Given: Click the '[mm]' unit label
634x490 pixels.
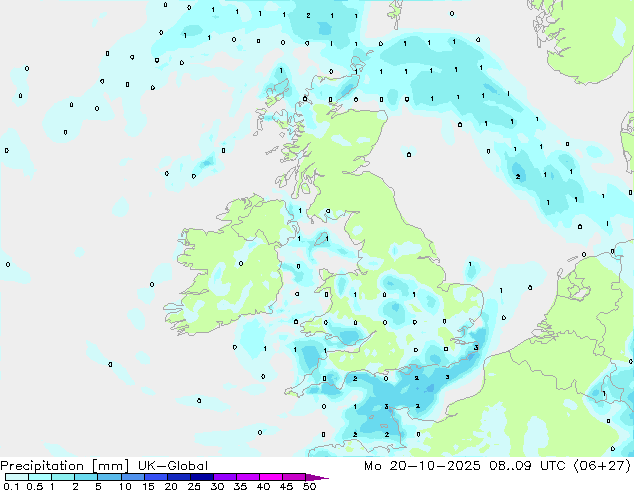Looking at the screenshot, I should click(110, 466).
